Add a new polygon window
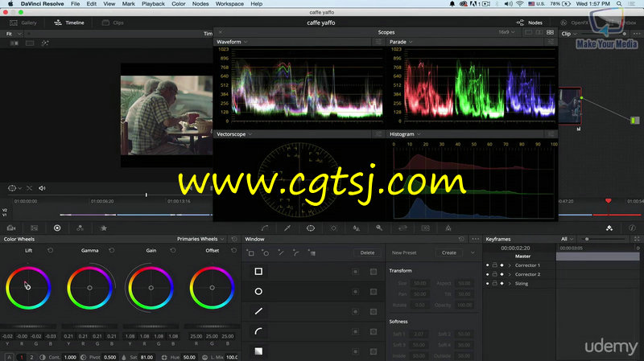The width and height of the screenshot is (644, 361). (x=281, y=253)
